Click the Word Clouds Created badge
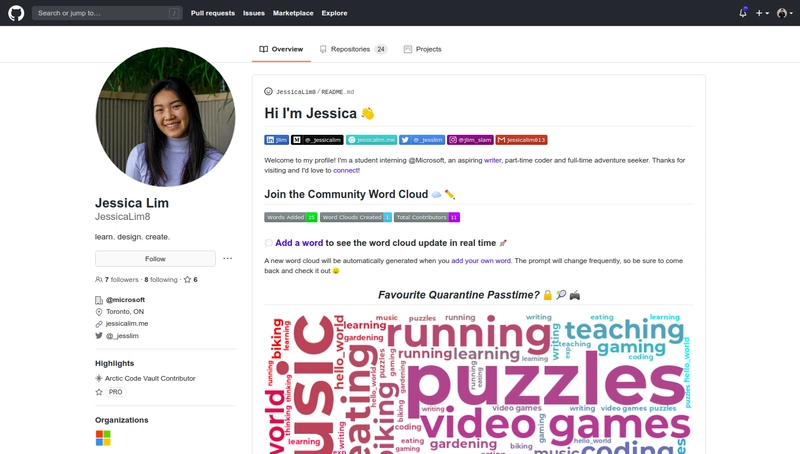Viewport: 800px width, 454px height. 356,217
